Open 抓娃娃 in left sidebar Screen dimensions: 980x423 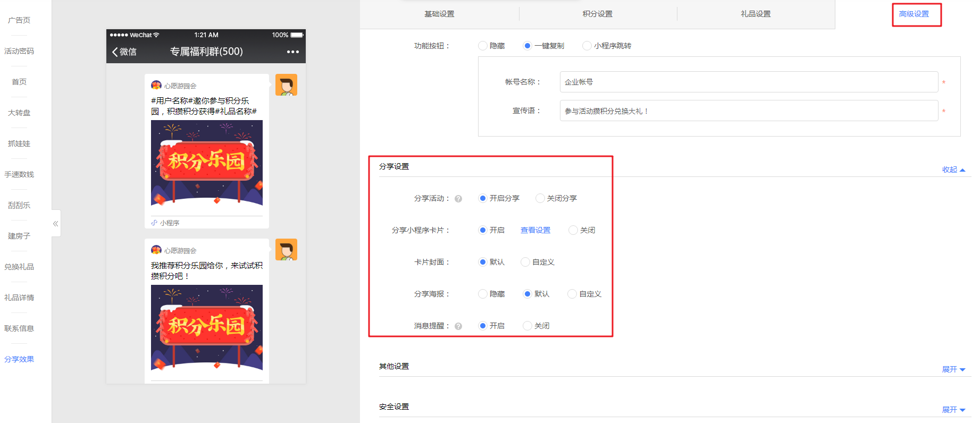pos(19,143)
